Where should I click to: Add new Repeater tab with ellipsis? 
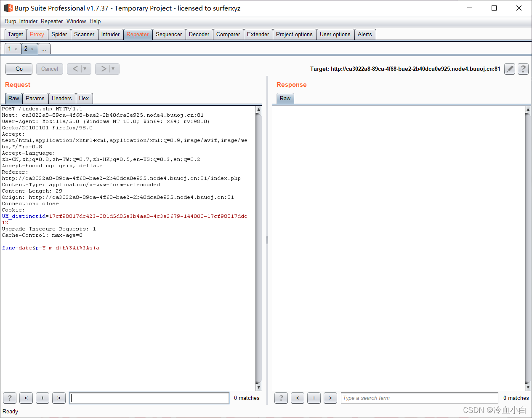44,49
